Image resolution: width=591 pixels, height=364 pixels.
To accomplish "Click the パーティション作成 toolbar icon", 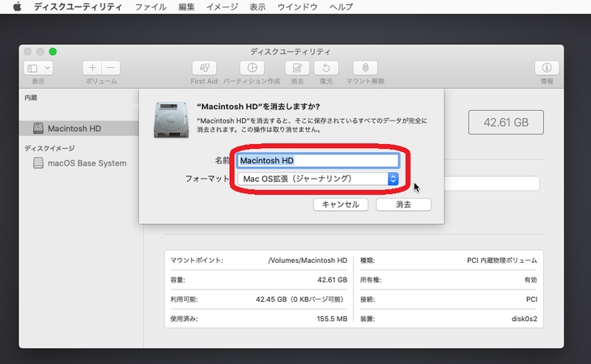I will tap(252, 68).
